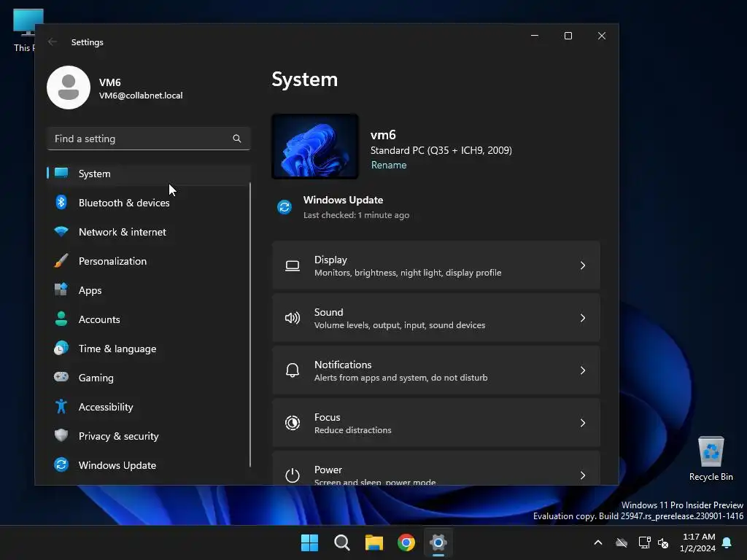Click the Focus icon

[x=293, y=423]
